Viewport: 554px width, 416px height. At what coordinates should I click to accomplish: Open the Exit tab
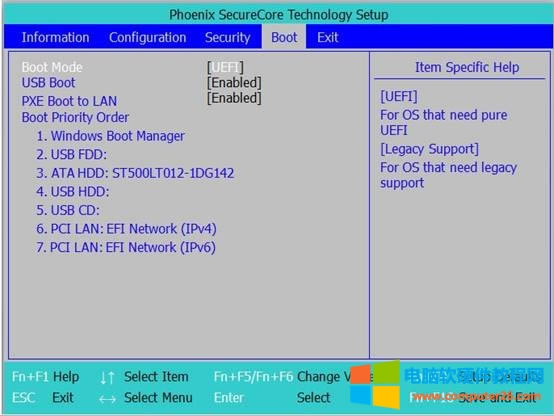click(x=328, y=37)
